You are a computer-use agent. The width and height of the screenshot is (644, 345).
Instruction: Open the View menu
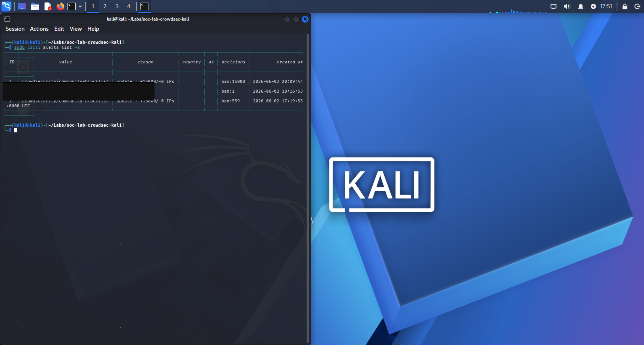click(x=76, y=29)
